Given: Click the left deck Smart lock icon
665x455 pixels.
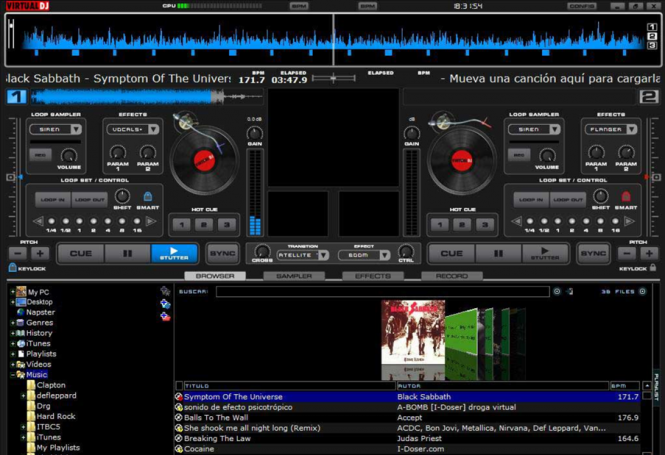Looking at the screenshot, I should pyautogui.click(x=148, y=197).
